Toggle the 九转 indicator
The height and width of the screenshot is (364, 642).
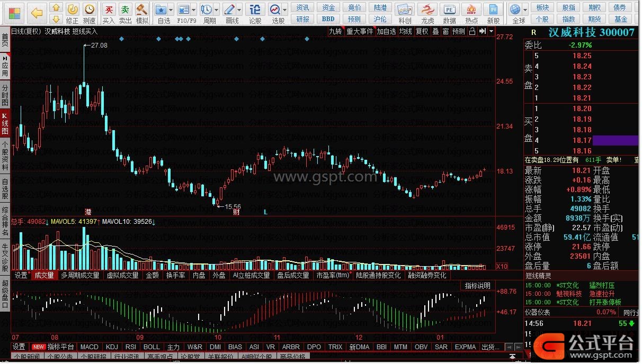coord(336,31)
